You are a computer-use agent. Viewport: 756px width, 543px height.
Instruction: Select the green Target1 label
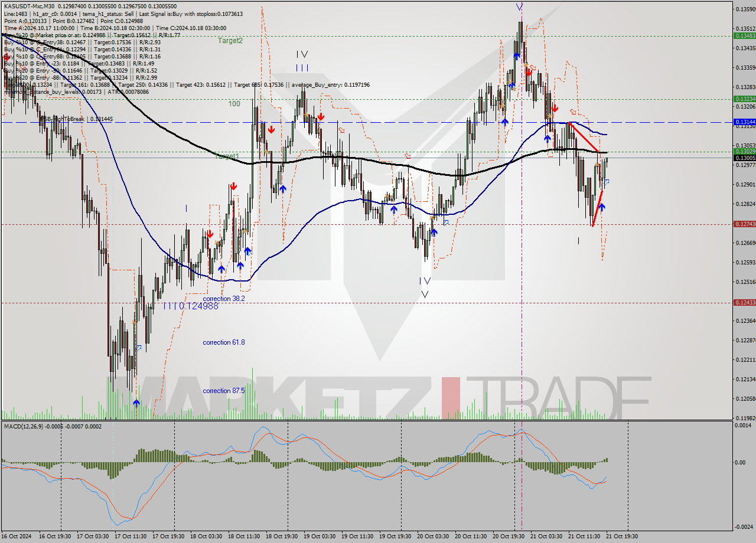tap(227, 156)
